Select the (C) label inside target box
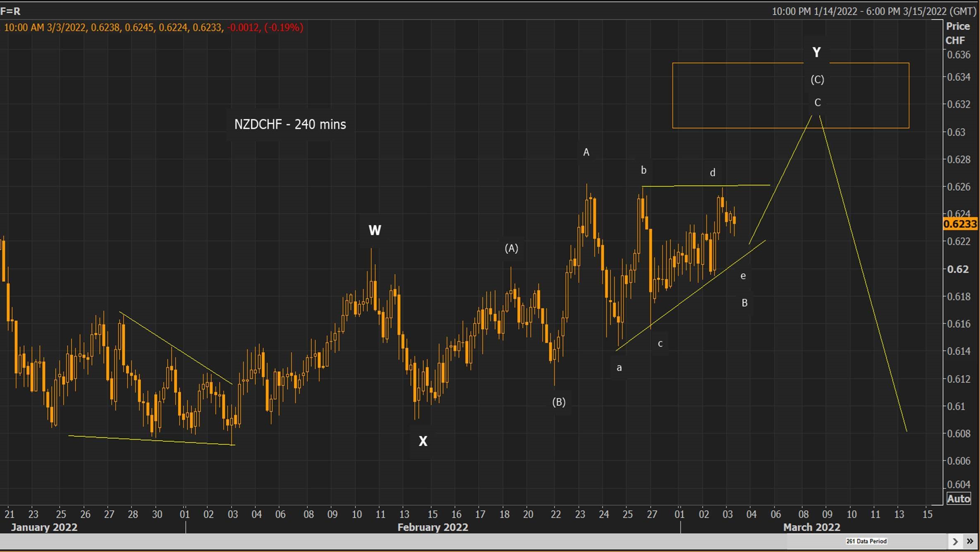The image size is (980, 552). tap(817, 79)
